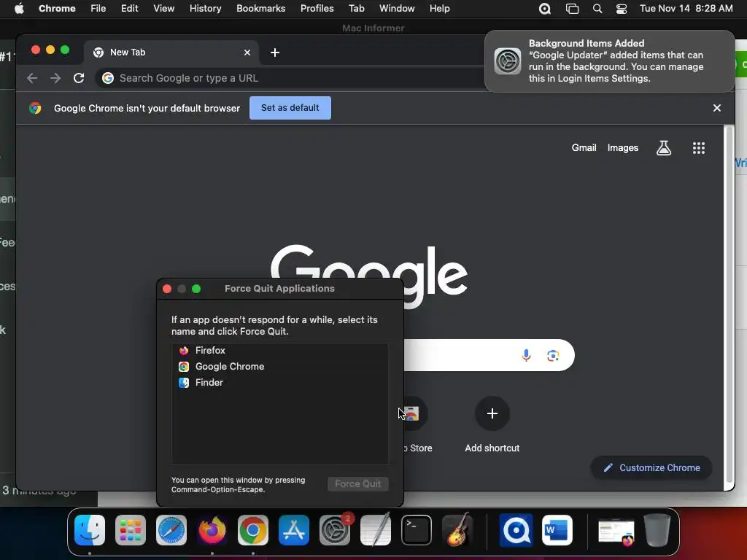Open the Images link

(623, 148)
